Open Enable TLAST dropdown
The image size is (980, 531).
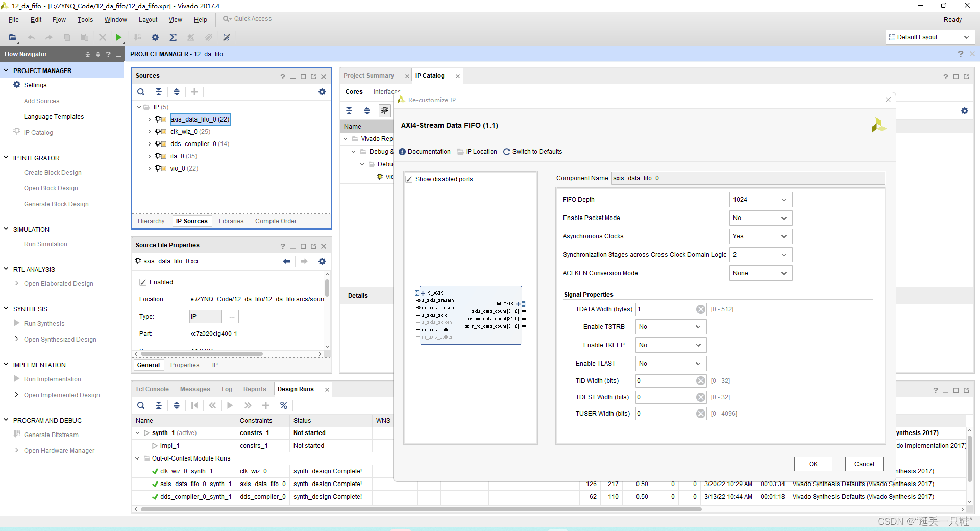pyautogui.click(x=671, y=364)
